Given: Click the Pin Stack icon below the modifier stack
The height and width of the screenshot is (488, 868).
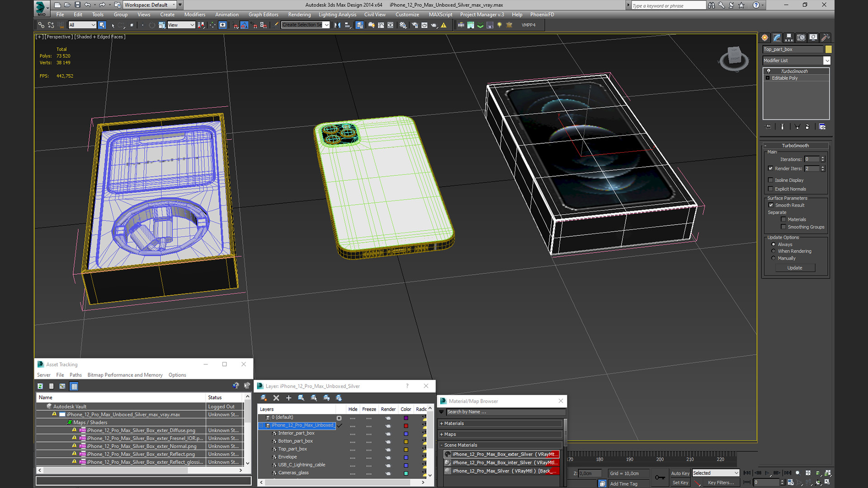Looking at the screenshot, I should [x=768, y=127].
